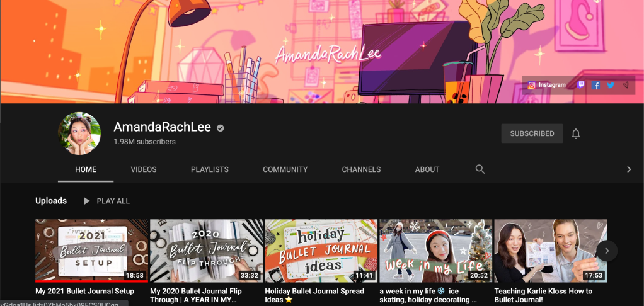Click the heart icon link in banner
The width and height of the screenshot is (644, 306).
626,85
